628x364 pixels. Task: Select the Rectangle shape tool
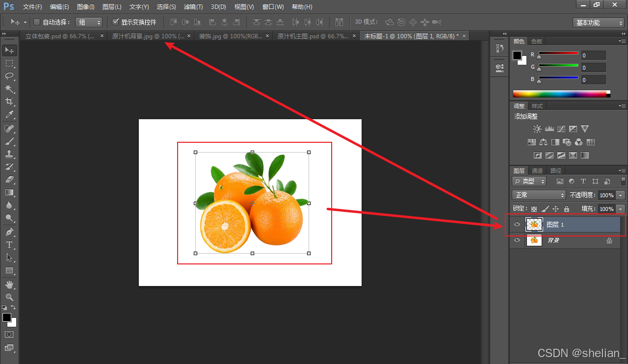tap(9, 270)
